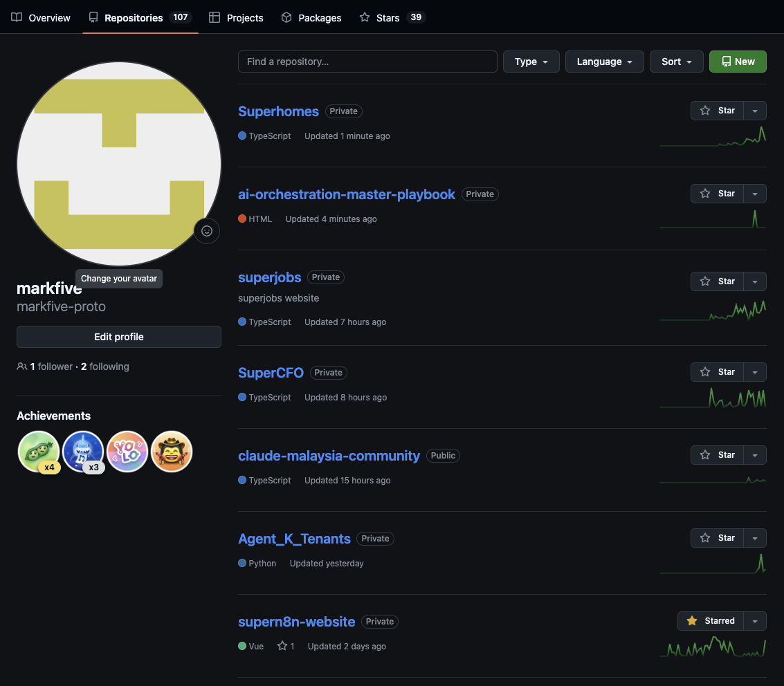Open the Pair Extraordinaire pea pod badge

click(39, 452)
